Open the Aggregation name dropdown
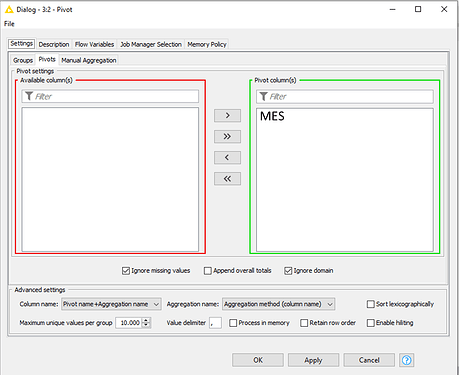This screenshot has width=459, height=375. pyautogui.click(x=278, y=304)
